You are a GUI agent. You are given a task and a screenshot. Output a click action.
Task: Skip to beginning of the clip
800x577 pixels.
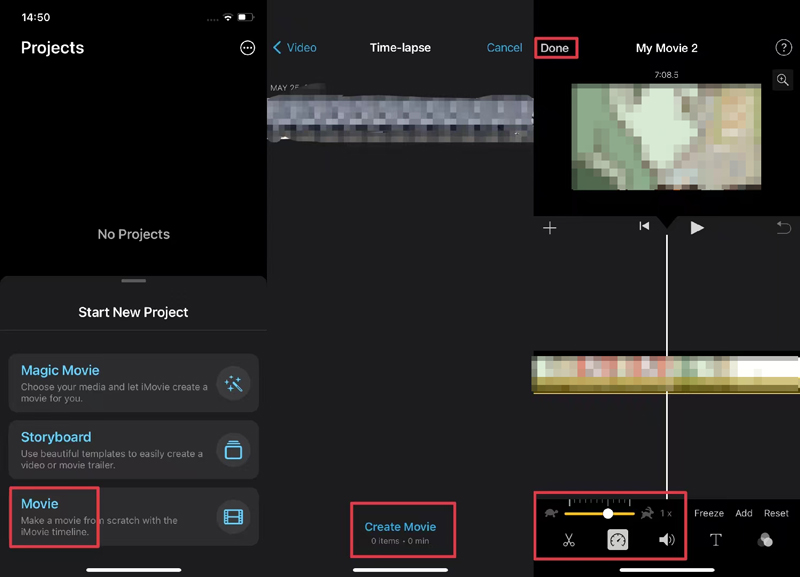pos(644,227)
